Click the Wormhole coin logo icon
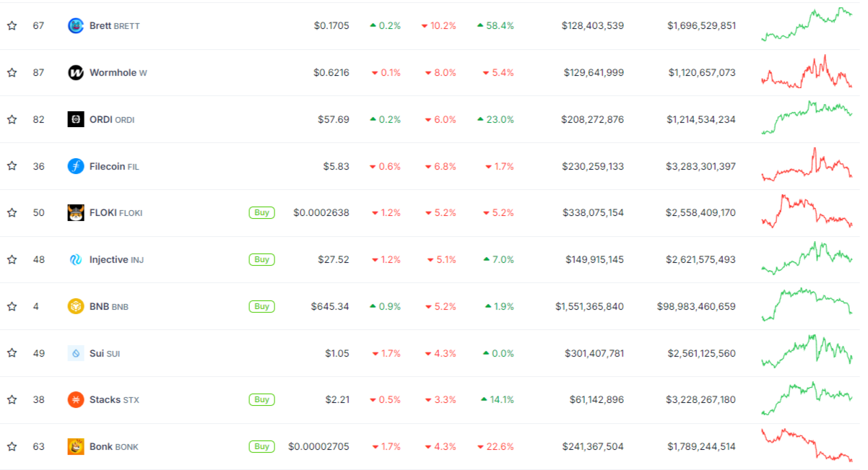868x470 pixels. coord(76,73)
